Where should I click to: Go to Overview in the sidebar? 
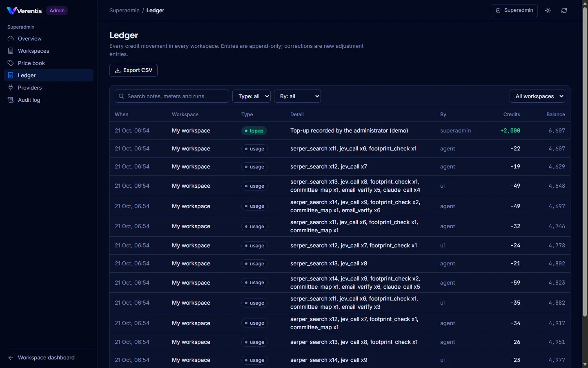tap(49, 38)
